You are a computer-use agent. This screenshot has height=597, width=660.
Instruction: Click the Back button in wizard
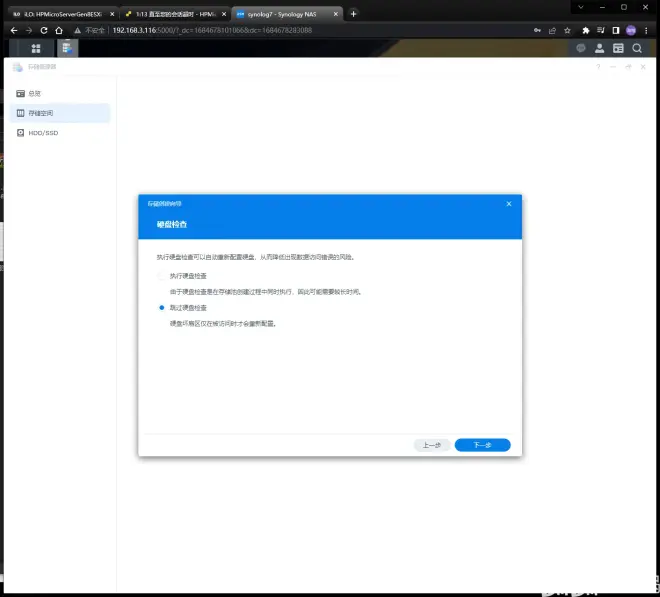[432, 445]
